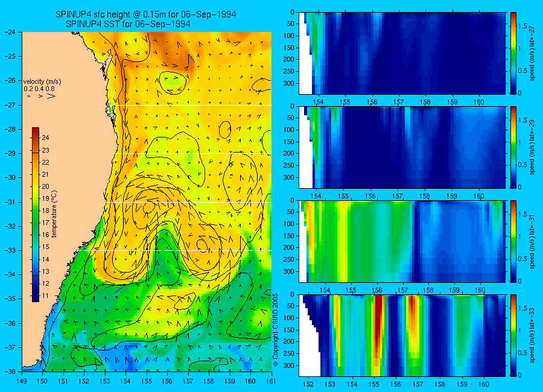Image resolution: width=543 pixels, height=392 pixels.
Task: Click the '24' tick on the temperature scale
Action: click(x=45, y=138)
